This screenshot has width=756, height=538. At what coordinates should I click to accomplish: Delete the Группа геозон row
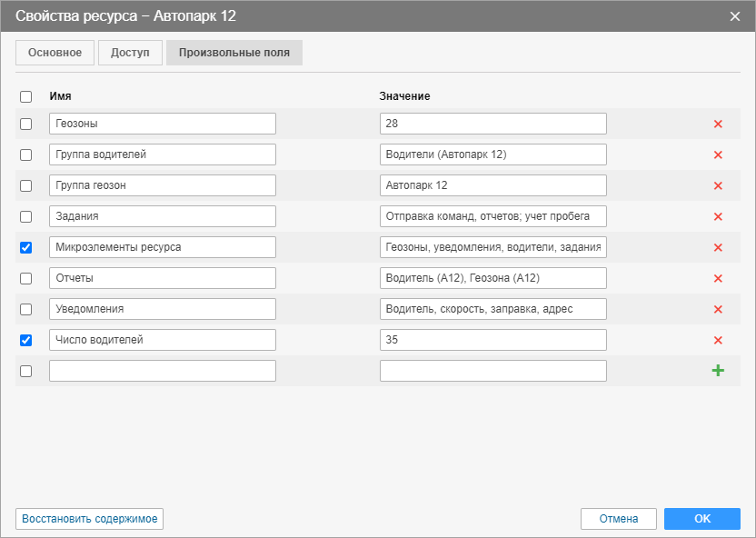(718, 185)
